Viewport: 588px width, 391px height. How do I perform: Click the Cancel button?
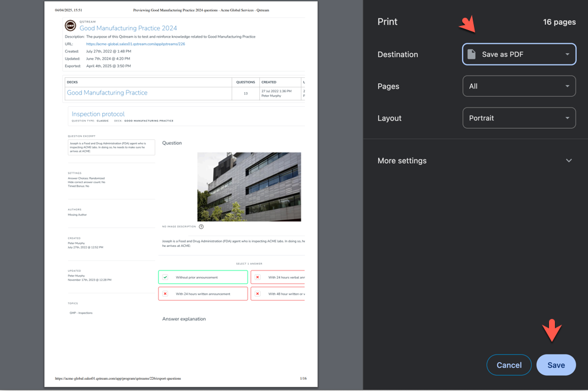pos(509,365)
